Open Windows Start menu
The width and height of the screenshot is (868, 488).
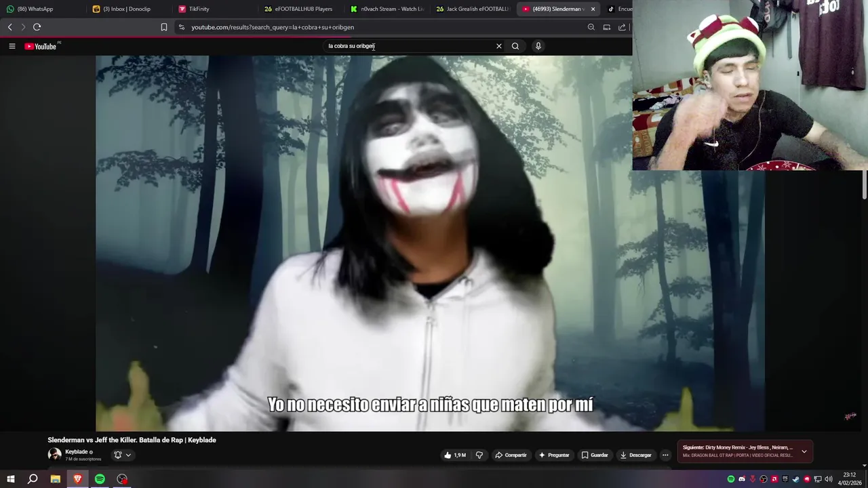pyautogui.click(x=10, y=479)
